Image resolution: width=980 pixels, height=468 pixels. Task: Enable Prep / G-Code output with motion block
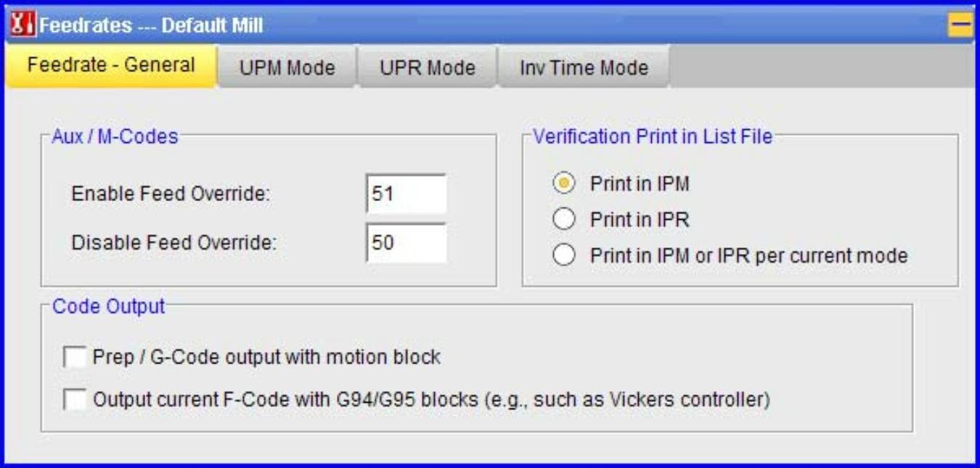(75, 357)
